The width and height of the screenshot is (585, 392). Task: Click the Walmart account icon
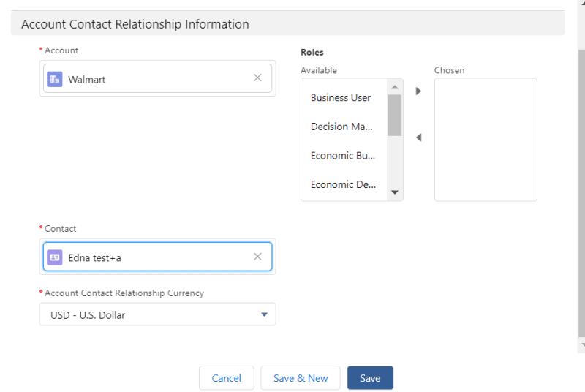(x=55, y=79)
